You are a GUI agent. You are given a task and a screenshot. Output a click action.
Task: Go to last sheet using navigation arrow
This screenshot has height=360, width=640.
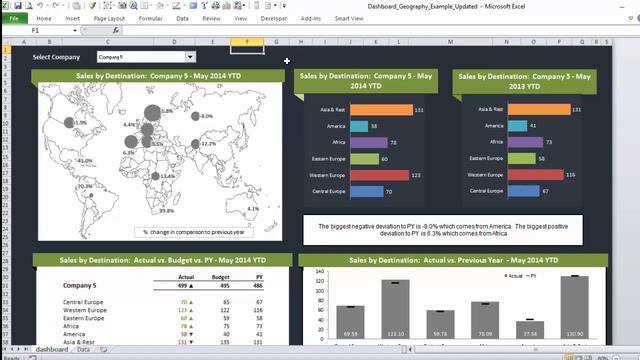(26, 349)
